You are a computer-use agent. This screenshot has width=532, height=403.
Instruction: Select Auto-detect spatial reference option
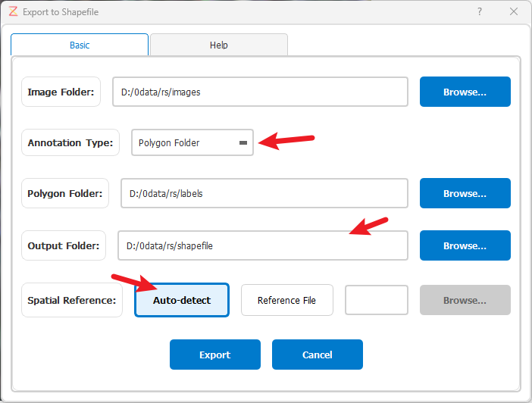(x=182, y=300)
